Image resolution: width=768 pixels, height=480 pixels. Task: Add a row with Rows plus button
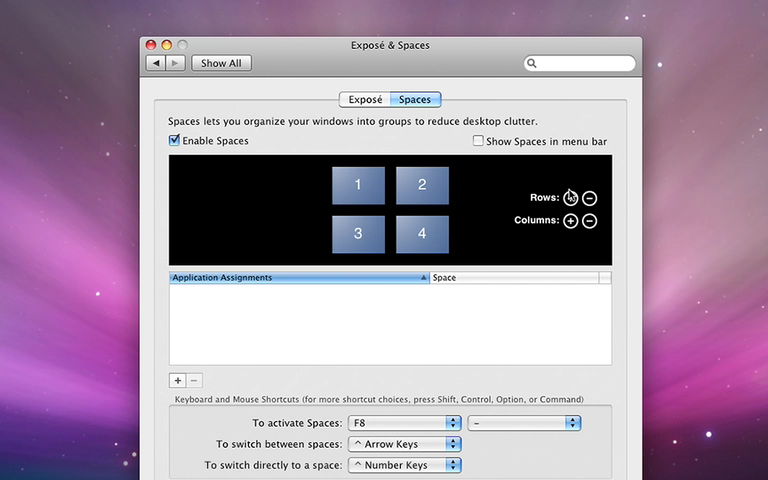pyautogui.click(x=571, y=198)
